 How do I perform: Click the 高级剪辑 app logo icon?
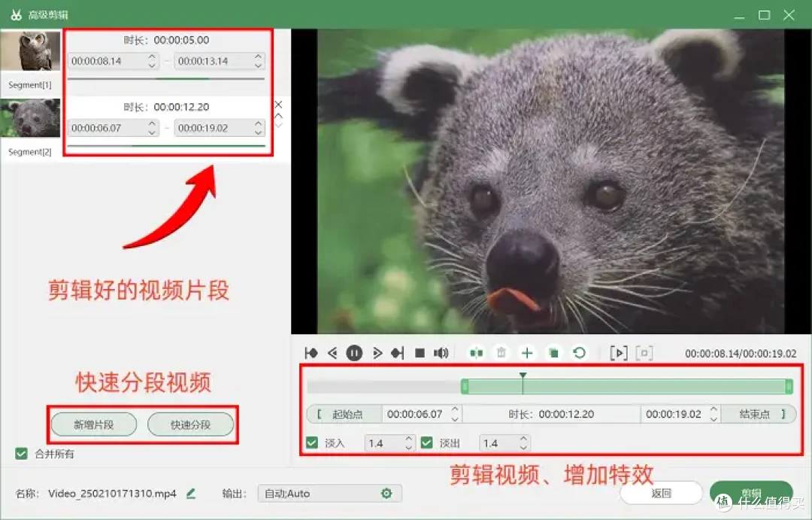point(16,14)
